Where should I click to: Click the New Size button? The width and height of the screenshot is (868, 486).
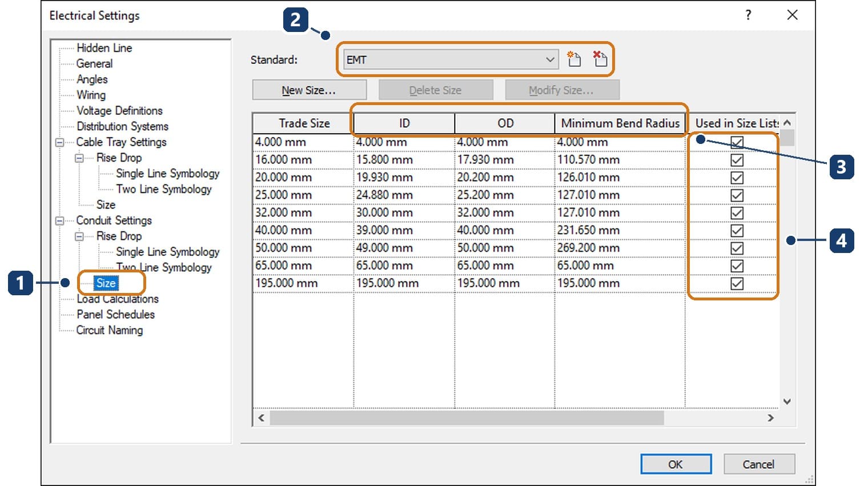pyautogui.click(x=309, y=90)
